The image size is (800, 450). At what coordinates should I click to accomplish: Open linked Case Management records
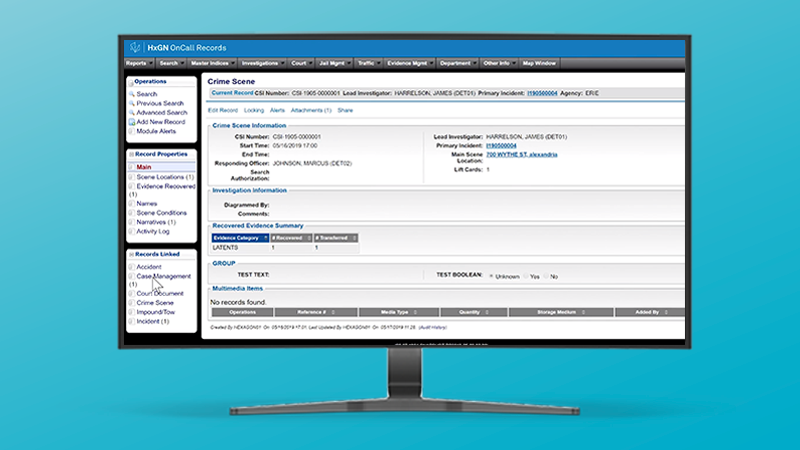coord(163,276)
